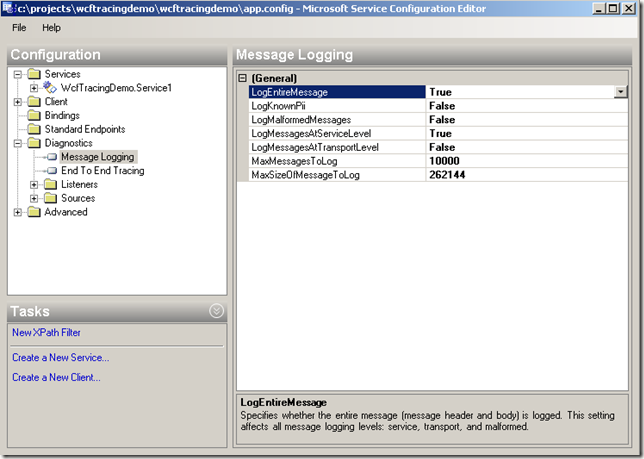The image size is (644, 459).
Task: Maximize the Service Configuration Editor window
Action: click(613, 8)
